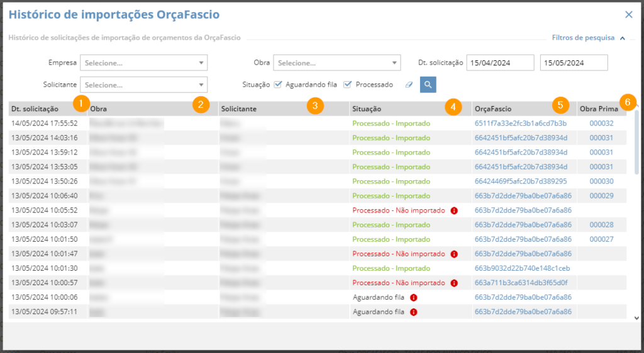Select date cell 13/05/2024 10:03:07

pyautogui.click(x=45, y=225)
